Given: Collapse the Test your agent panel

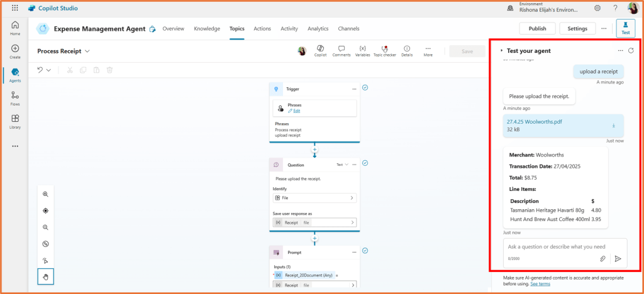Looking at the screenshot, I should [501, 50].
